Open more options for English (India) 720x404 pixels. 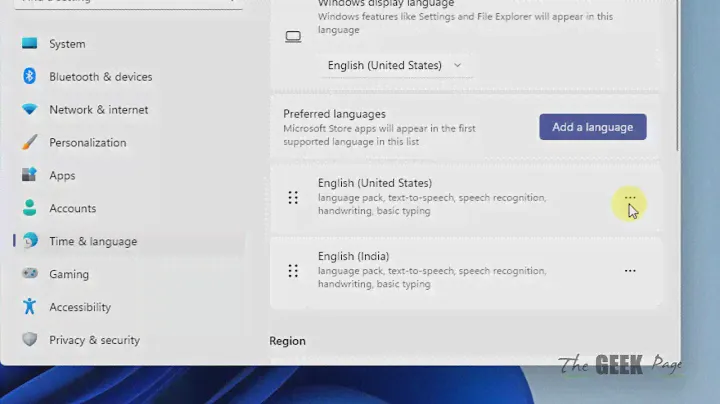tap(630, 271)
